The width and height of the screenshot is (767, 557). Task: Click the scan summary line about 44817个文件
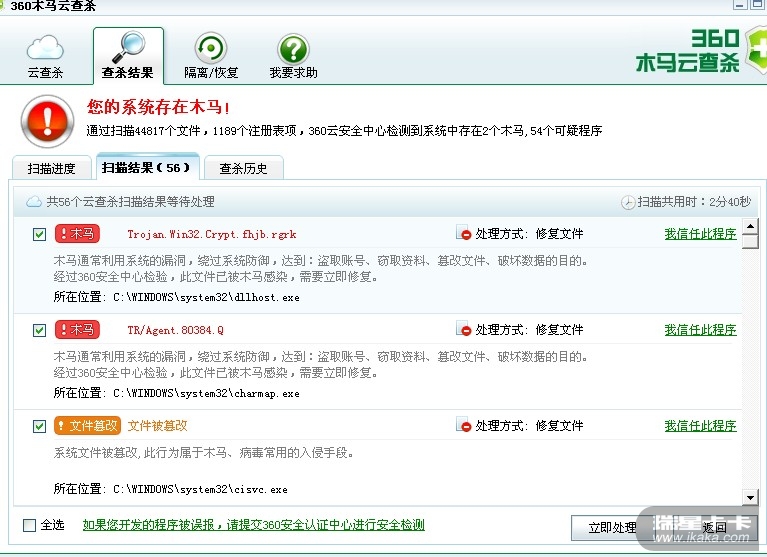(x=344, y=131)
